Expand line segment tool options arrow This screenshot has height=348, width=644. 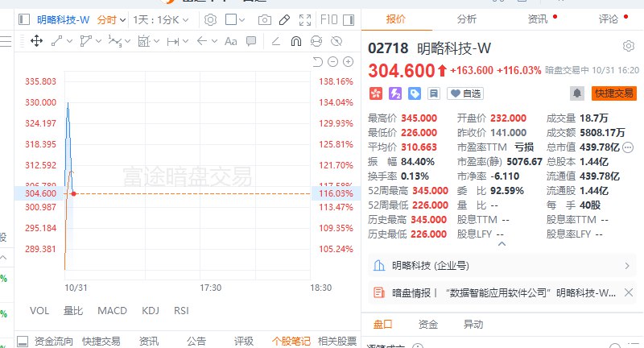point(69,41)
